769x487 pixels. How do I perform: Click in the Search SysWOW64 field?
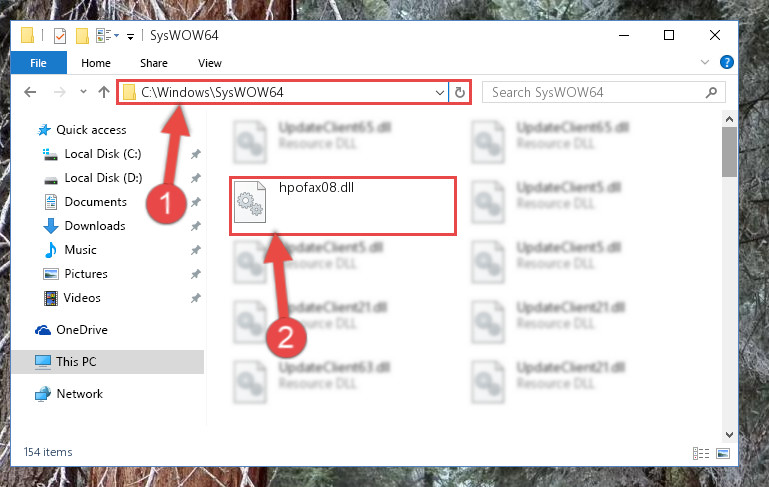pyautogui.click(x=593, y=92)
